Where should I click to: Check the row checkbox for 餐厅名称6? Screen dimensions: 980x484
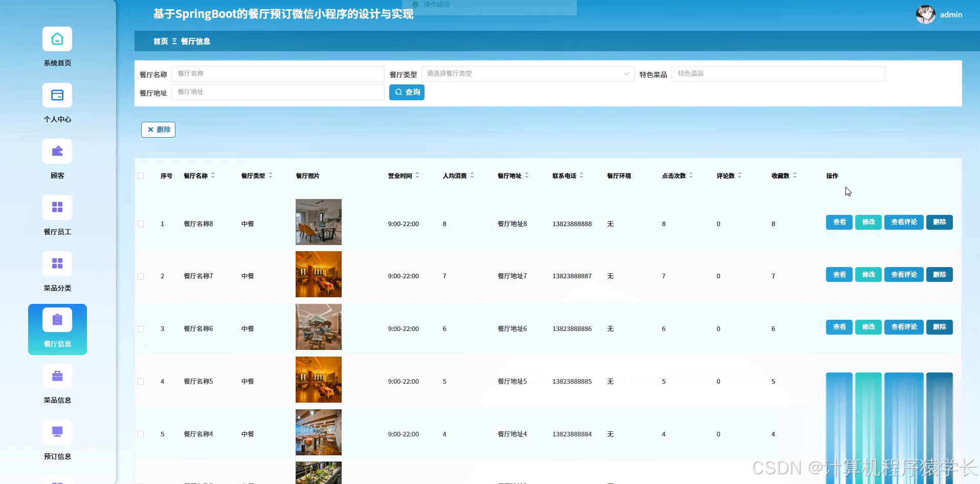click(141, 329)
